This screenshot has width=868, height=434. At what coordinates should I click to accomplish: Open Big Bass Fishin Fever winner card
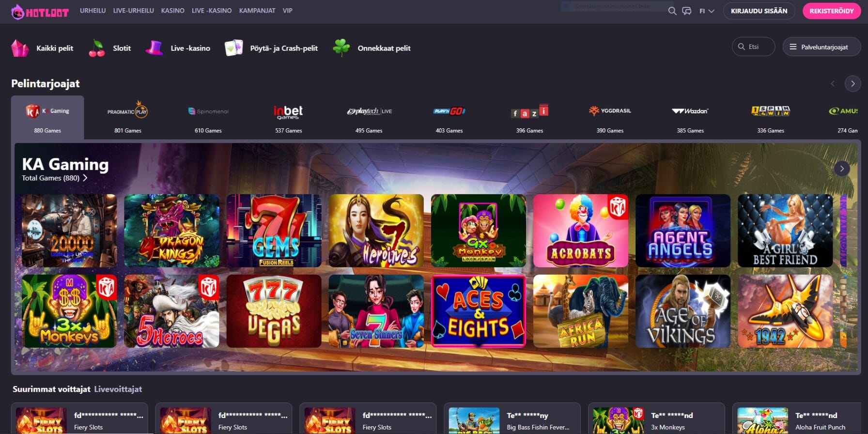(512, 418)
